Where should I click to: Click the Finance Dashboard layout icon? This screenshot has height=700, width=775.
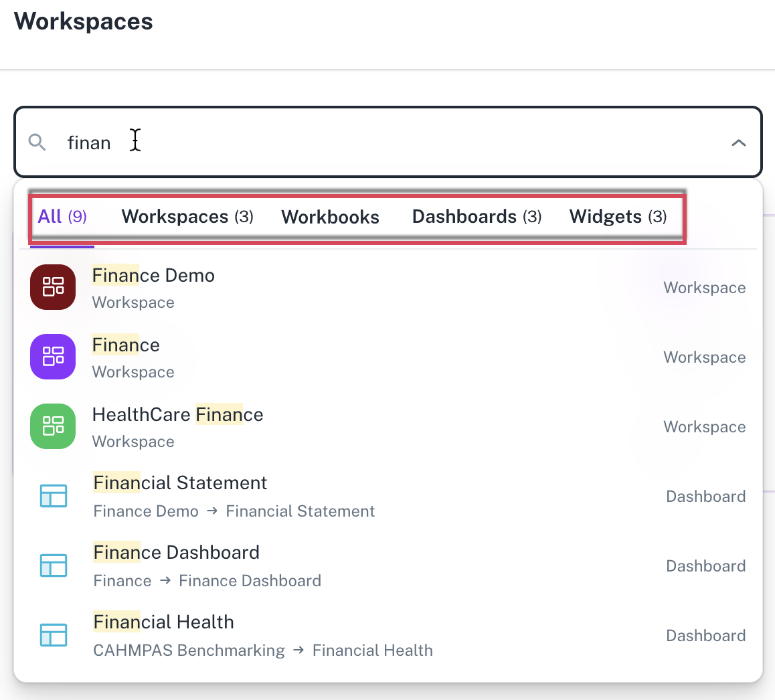tap(54, 565)
